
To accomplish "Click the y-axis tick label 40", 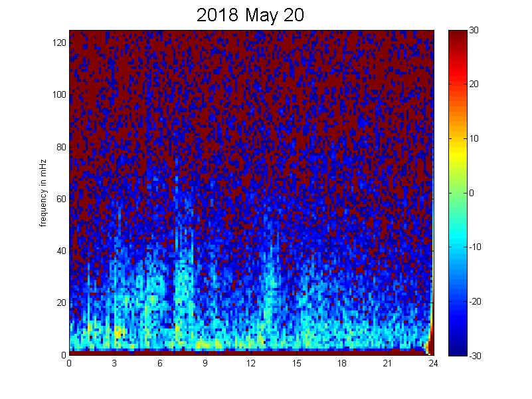I will pos(61,251).
